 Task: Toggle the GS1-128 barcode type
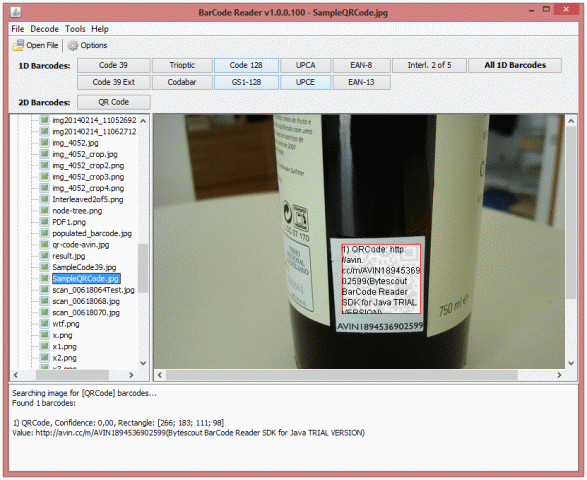point(246,82)
